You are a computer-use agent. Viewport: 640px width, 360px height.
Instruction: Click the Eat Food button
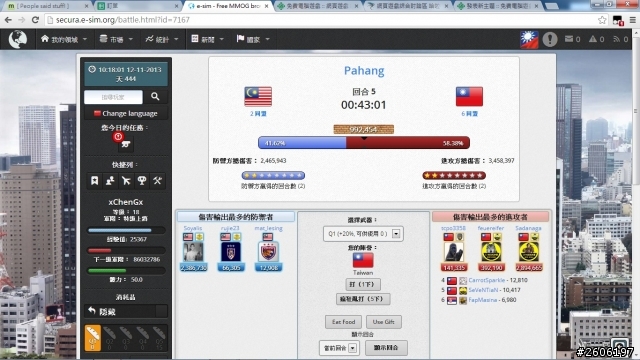point(343,322)
